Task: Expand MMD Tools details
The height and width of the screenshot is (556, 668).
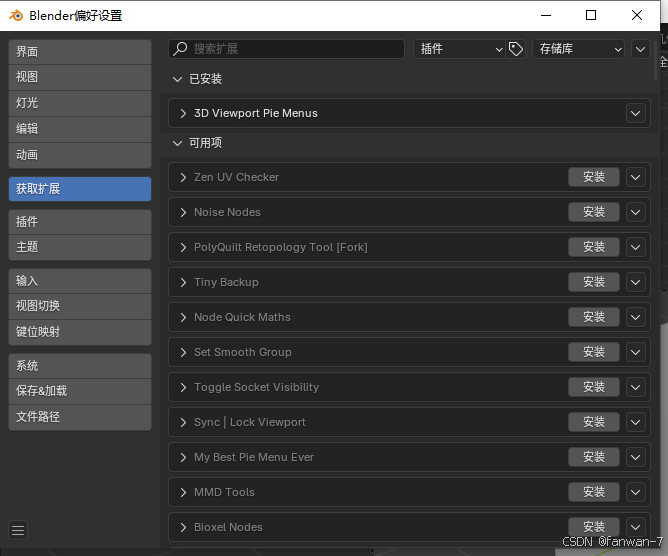Action: [183, 493]
